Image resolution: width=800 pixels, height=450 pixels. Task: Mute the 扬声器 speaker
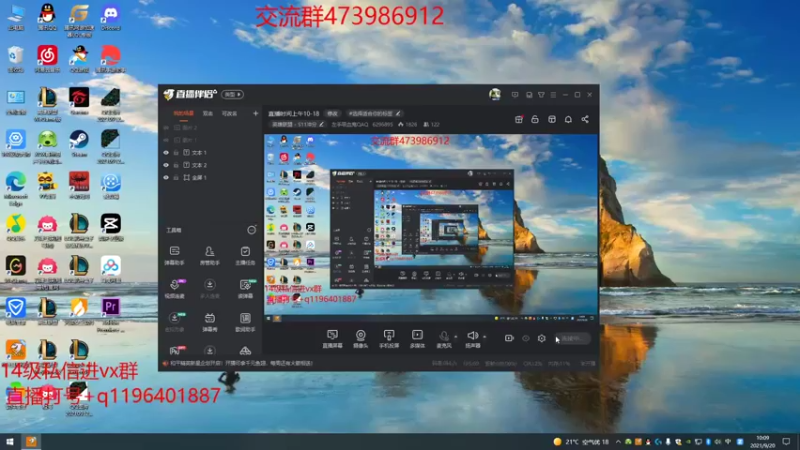click(x=472, y=339)
